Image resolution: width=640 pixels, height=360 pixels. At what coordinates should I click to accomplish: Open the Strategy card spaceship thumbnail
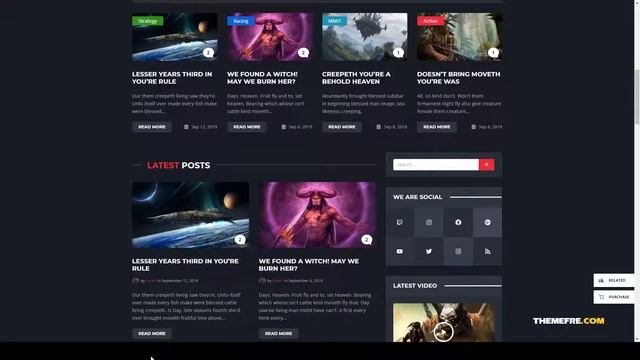tap(175, 37)
